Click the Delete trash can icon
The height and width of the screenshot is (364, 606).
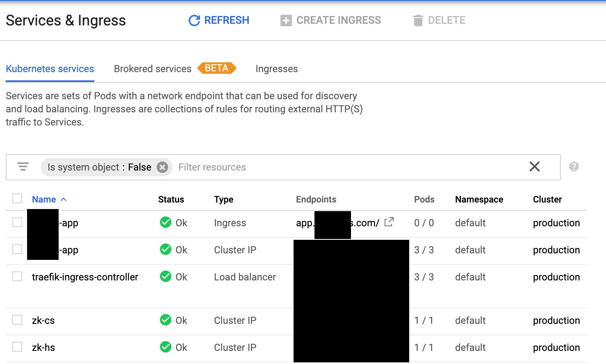click(418, 20)
